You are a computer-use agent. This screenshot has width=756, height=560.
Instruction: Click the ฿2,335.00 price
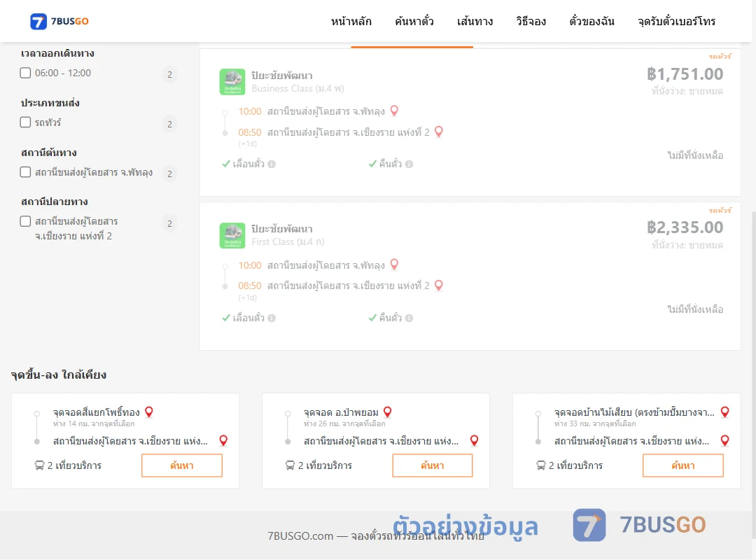tap(685, 227)
